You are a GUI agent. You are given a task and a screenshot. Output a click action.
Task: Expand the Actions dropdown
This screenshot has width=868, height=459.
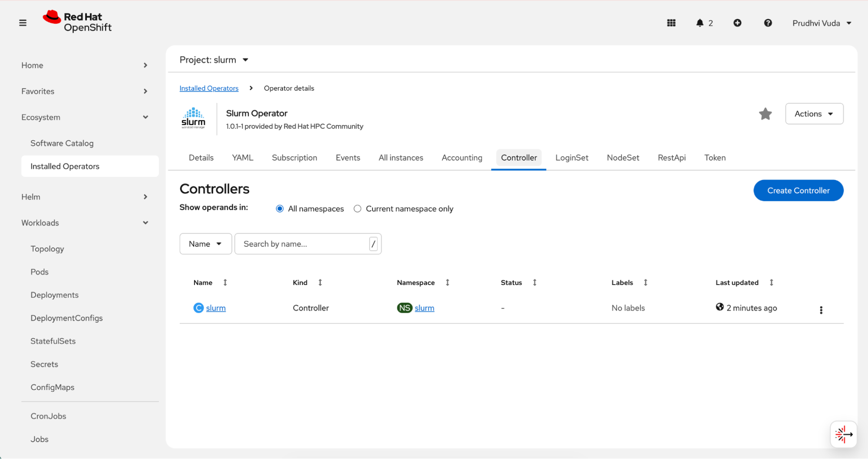click(x=814, y=114)
